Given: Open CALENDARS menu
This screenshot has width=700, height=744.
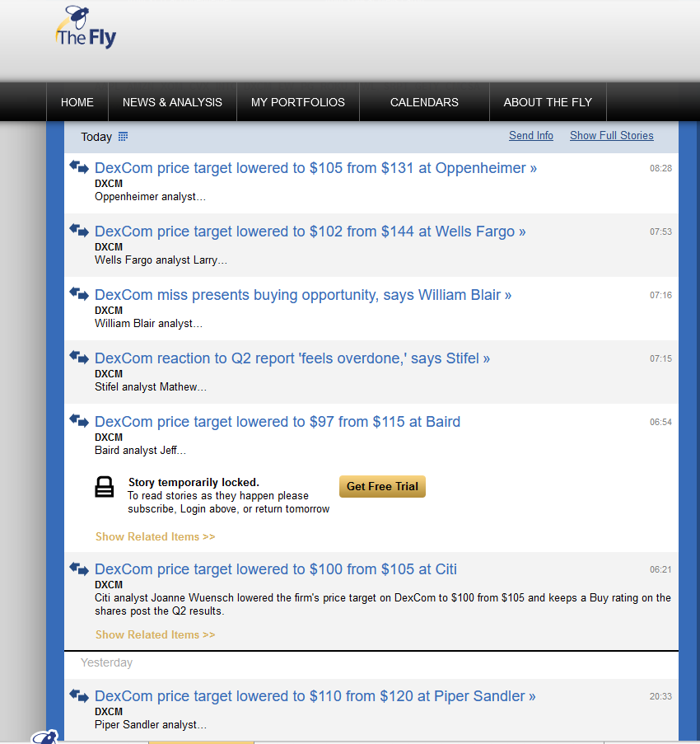Looking at the screenshot, I should [424, 102].
